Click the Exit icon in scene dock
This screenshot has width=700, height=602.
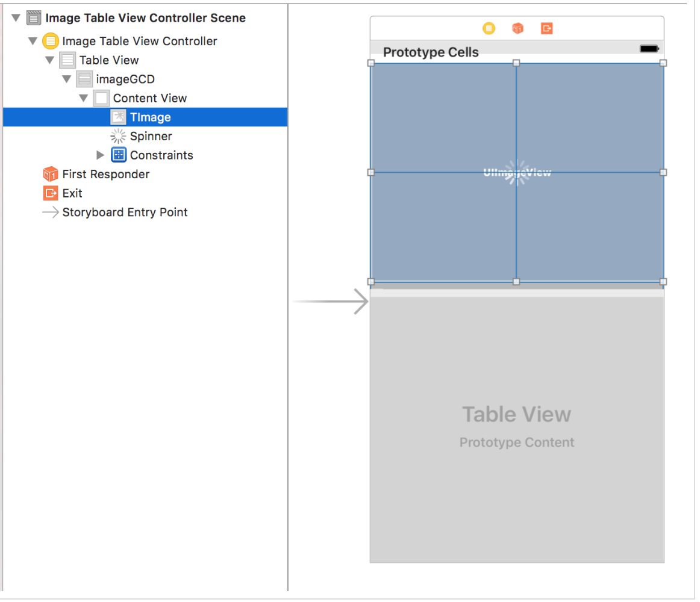pyautogui.click(x=546, y=28)
